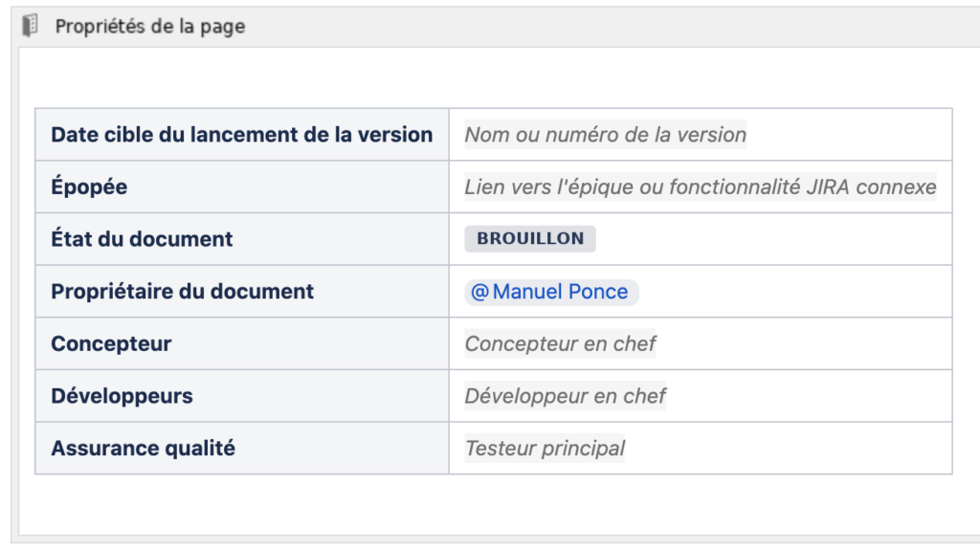
Task: Select the "Concepteur en chef" placeholder
Action: 560,344
